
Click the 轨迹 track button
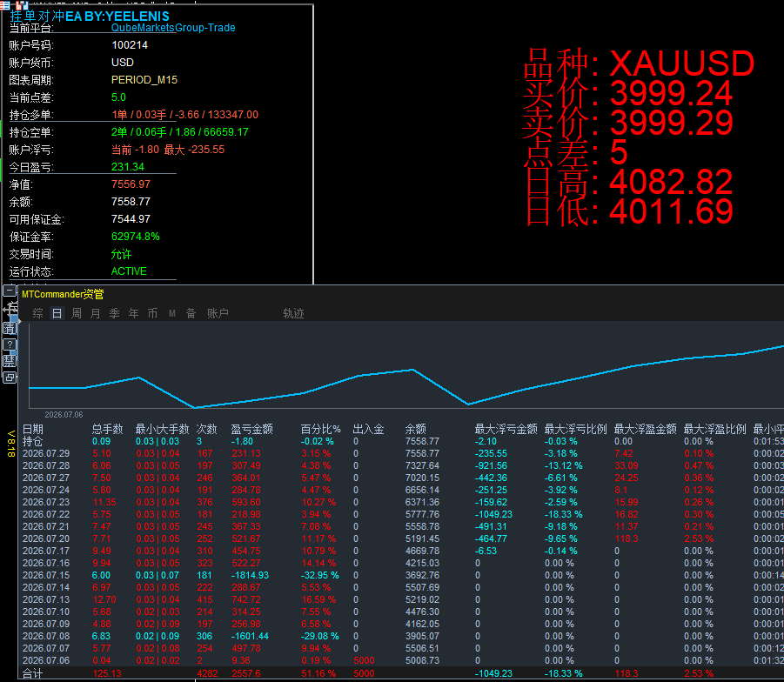(293, 313)
